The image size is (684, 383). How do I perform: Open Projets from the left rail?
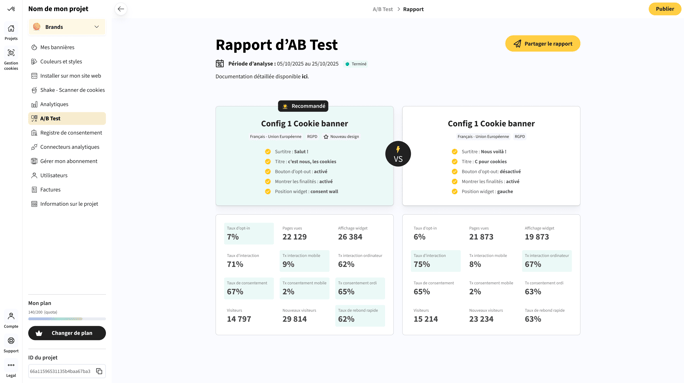click(x=11, y=32)
